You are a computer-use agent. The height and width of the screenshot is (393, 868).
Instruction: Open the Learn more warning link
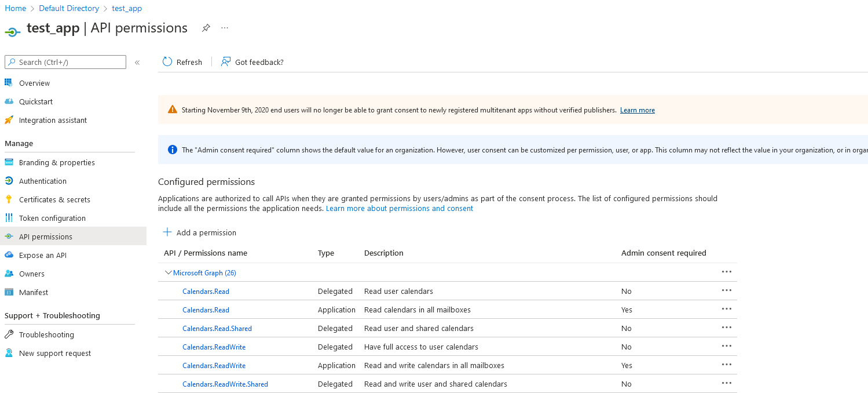pos(637,110)
